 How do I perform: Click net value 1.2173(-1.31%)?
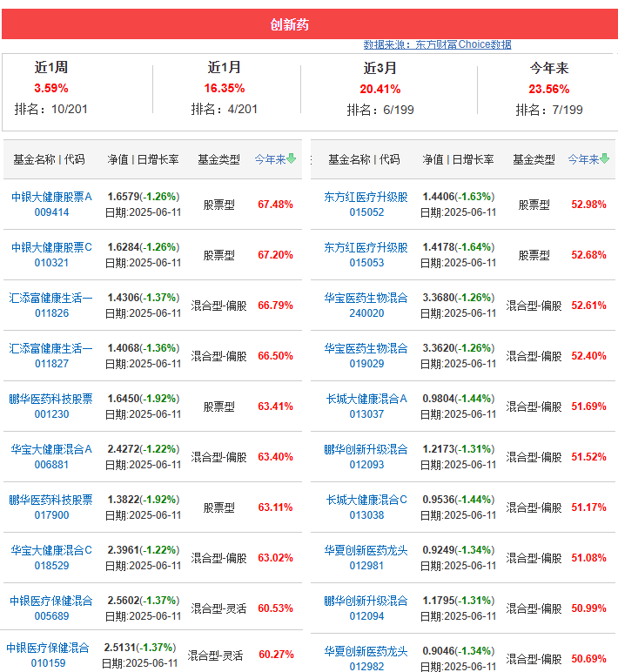(x=458, y=449)
